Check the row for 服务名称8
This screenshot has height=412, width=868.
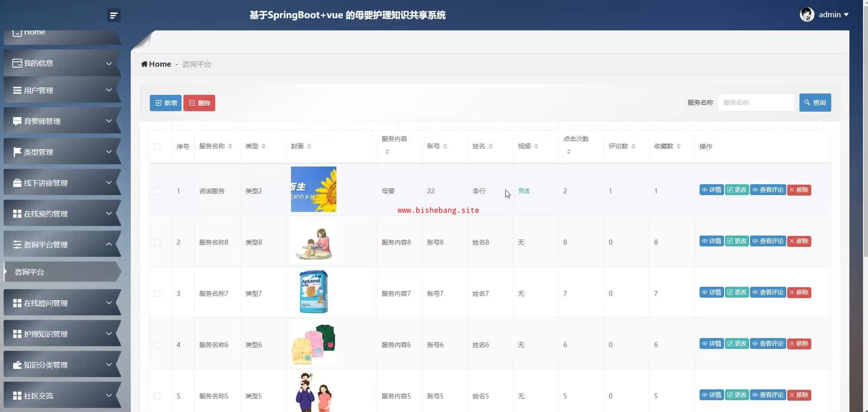(x=157, y=242)
